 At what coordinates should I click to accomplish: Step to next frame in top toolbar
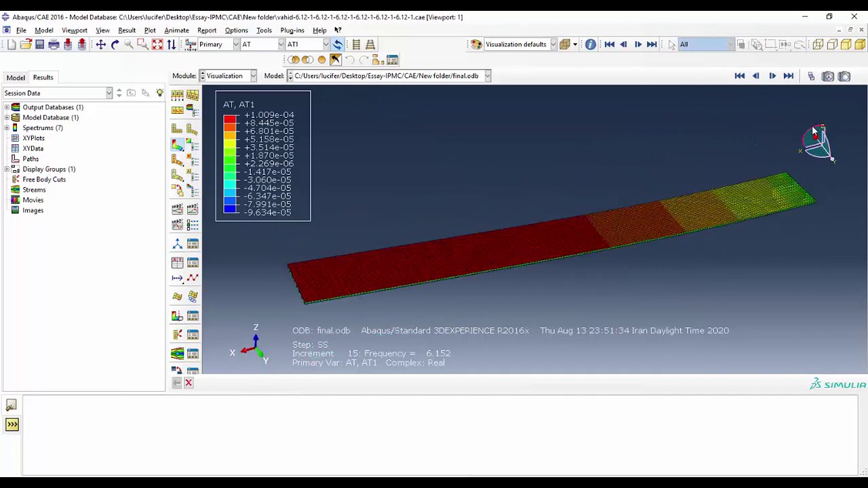(637, 45)
